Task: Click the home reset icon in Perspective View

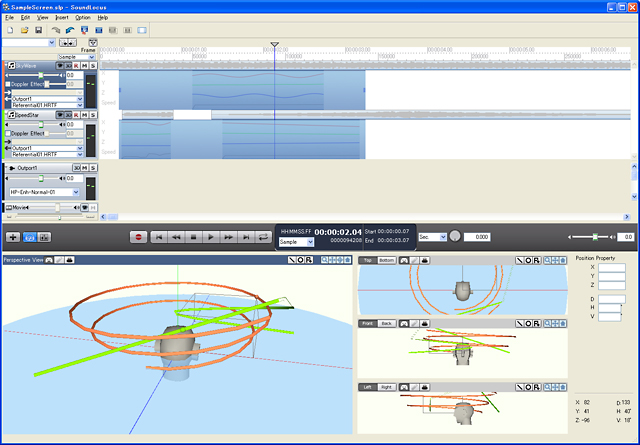Action: pyautogui.click(x=347, y=260)
